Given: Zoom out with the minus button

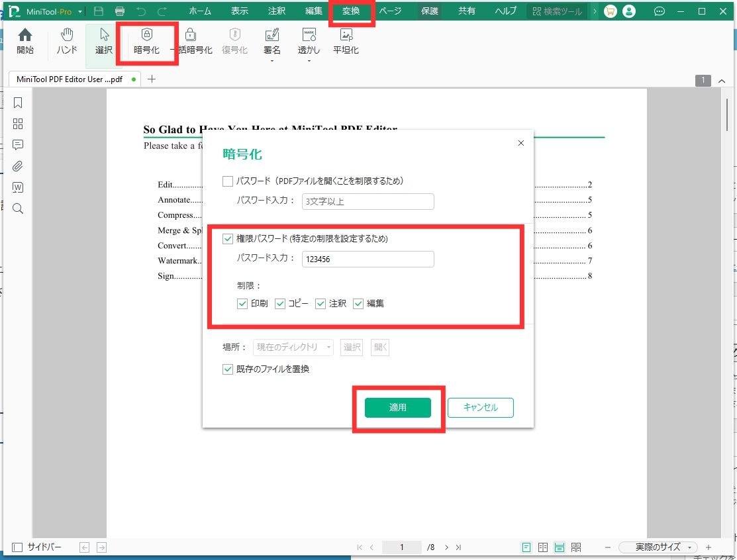Looking at the screenshot, I should tap(608, 547).
